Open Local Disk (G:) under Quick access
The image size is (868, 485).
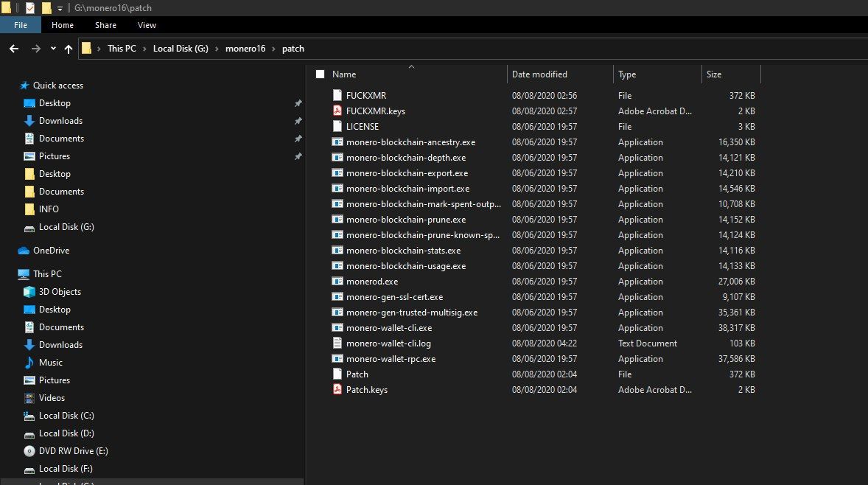click(x=66, y=227)
